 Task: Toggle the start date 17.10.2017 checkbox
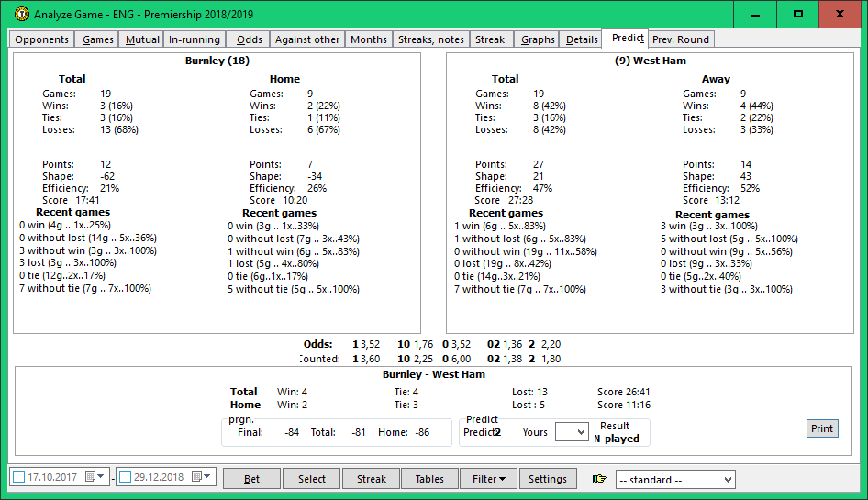click(x=19, y=477)
